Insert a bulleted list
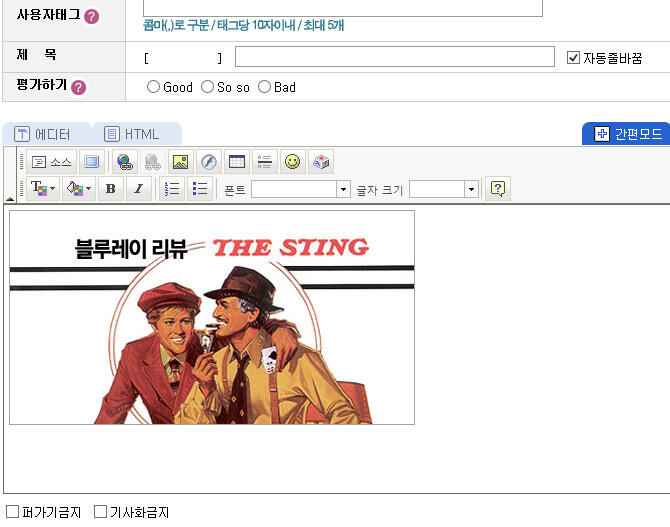This screenshot has width=670, height=527. [x=200, y=188]
